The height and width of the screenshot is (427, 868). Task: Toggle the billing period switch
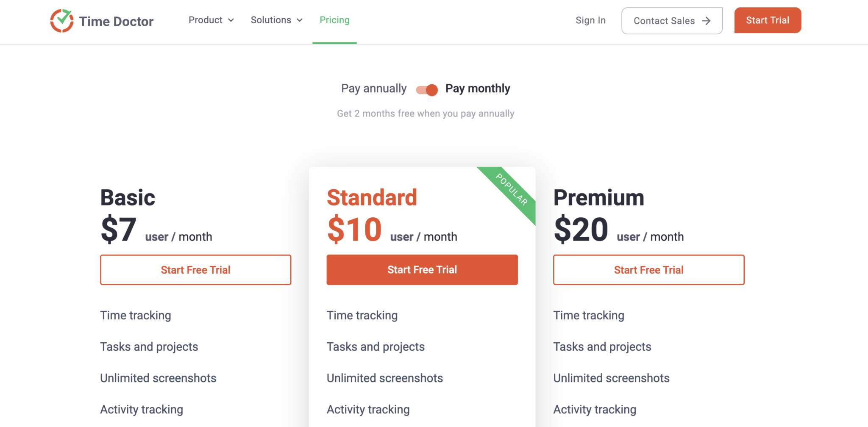pyautogui.click(x=426, y=89)
